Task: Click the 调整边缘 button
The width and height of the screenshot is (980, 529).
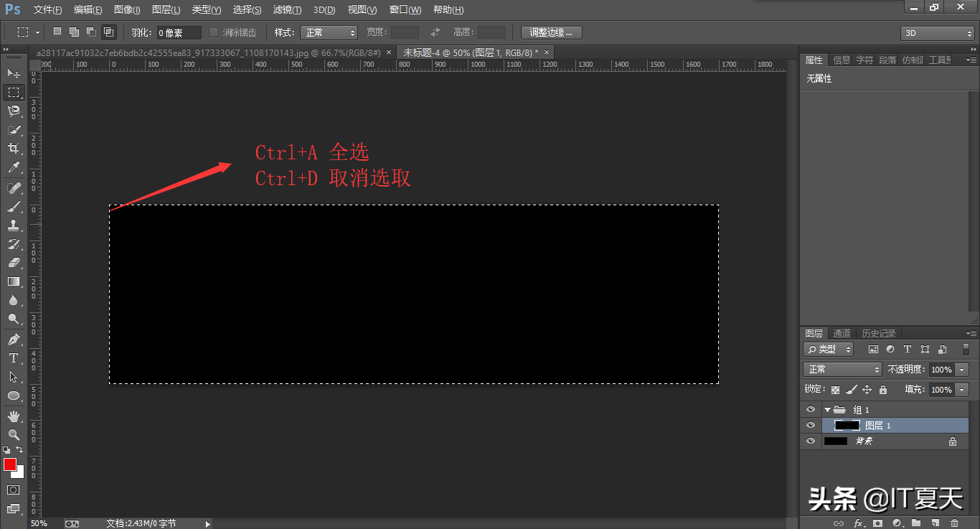Action: click(551, 32)
